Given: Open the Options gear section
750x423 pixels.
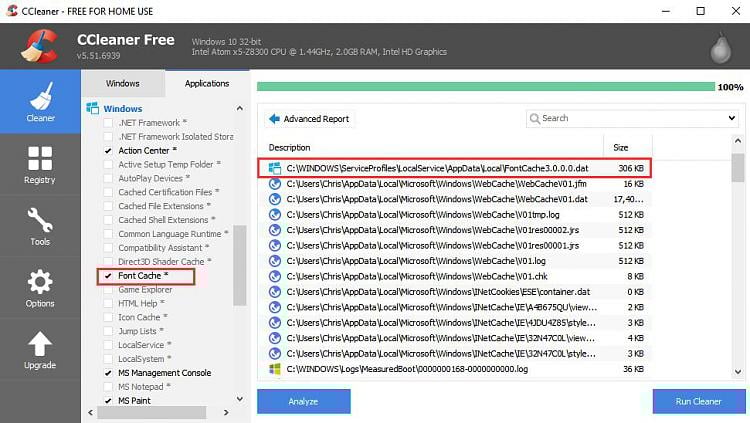Looking at the screenshot, I should [x=40, y=288].
